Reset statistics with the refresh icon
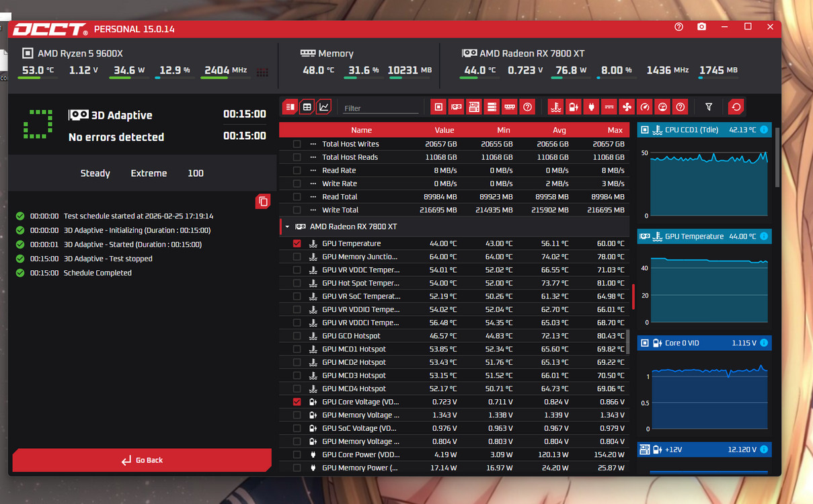This screenshot has height=504, width=813. [736, 107]
